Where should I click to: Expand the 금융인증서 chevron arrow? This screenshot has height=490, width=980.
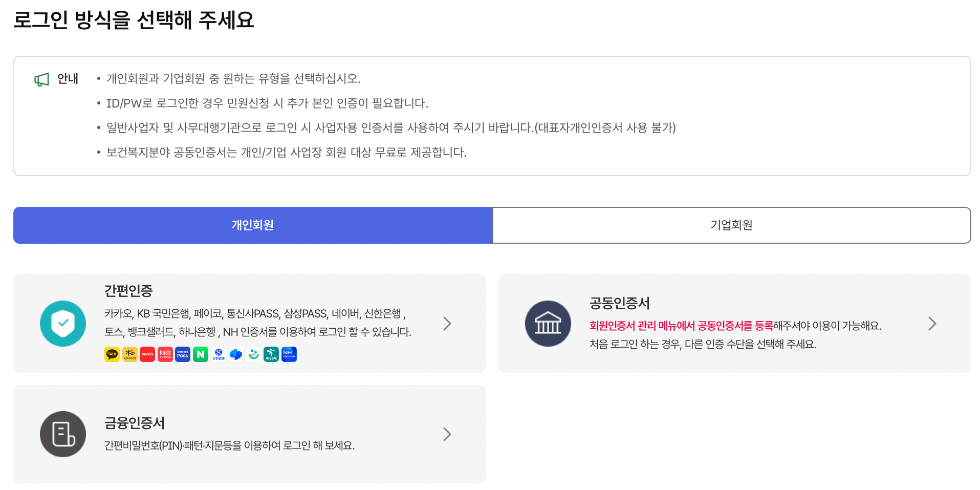click(x=447, y=434)
